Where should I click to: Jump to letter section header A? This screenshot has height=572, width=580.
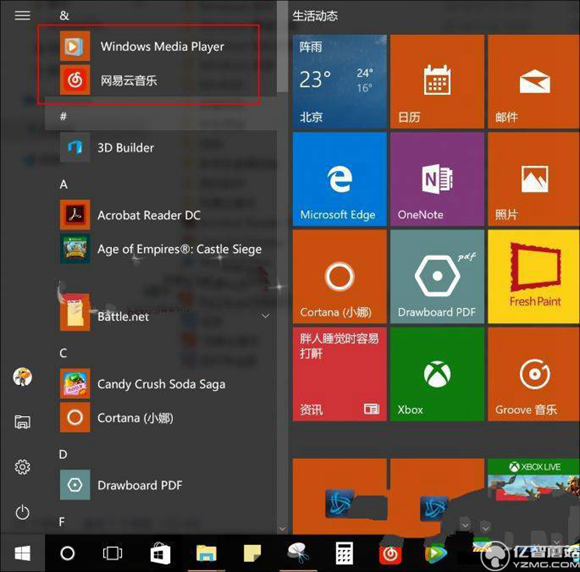[x=64, y=184]
